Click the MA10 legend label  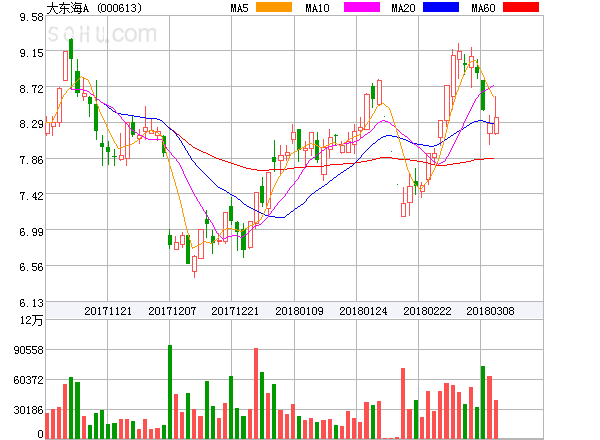[x=318, y=8]
